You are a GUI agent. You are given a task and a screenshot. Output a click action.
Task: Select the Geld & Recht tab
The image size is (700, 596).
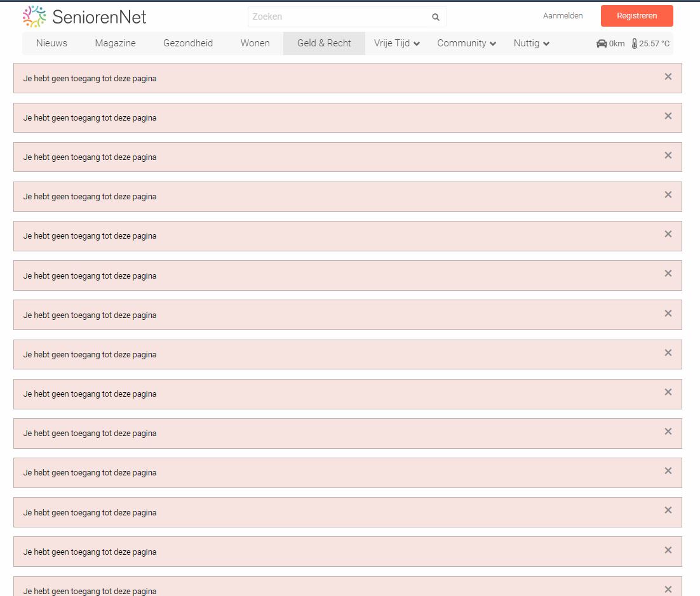click(x=324, y=43)
